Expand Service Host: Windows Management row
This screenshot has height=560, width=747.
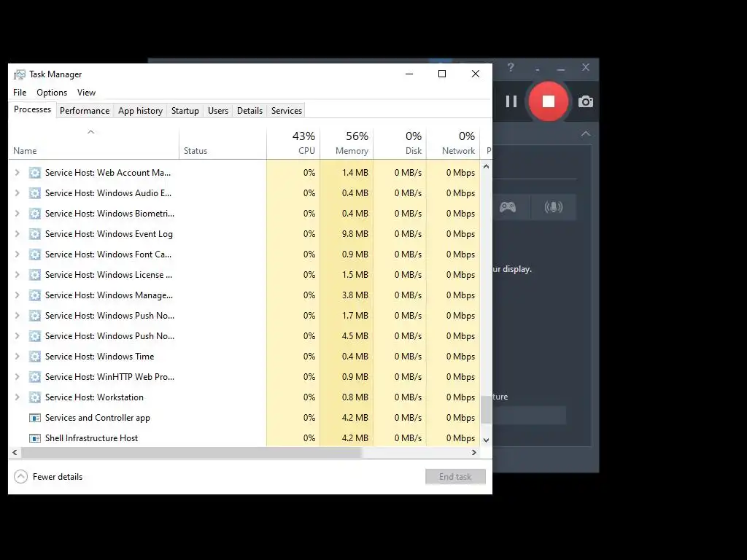[x=18, y=295]
